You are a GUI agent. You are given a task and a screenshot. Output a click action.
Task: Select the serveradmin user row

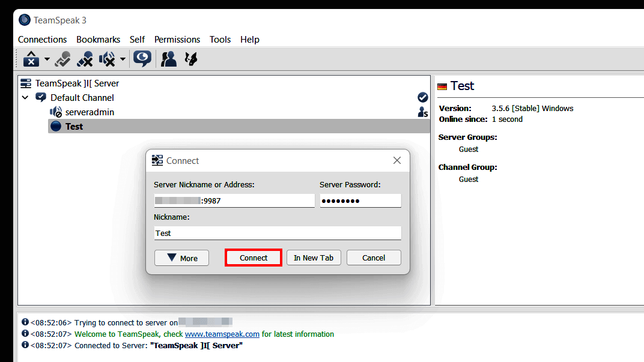[x=224, y=112]
